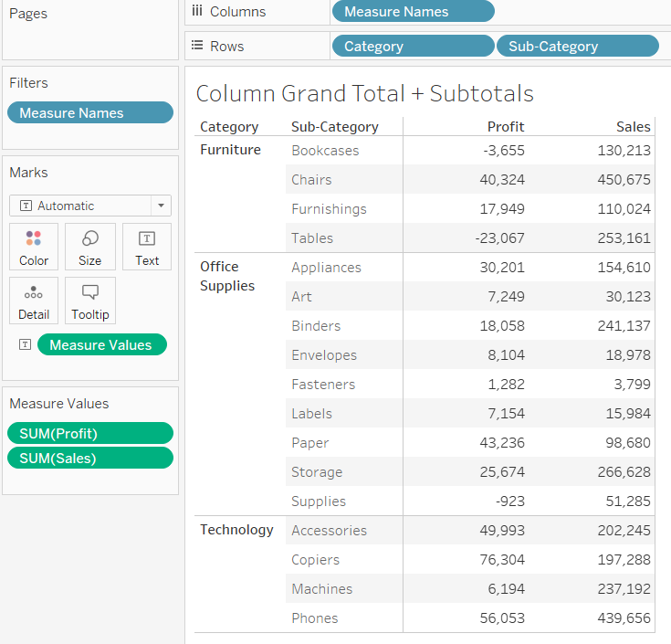Select the Storage sub-category

pyautogui.click(x=317, y=472)
